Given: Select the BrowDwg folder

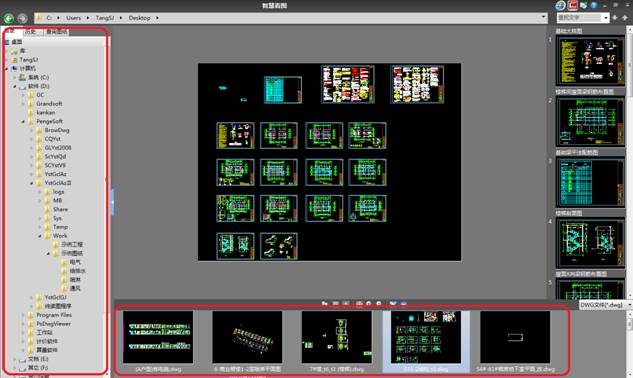Looking at the screenshot, I should 57,130.
